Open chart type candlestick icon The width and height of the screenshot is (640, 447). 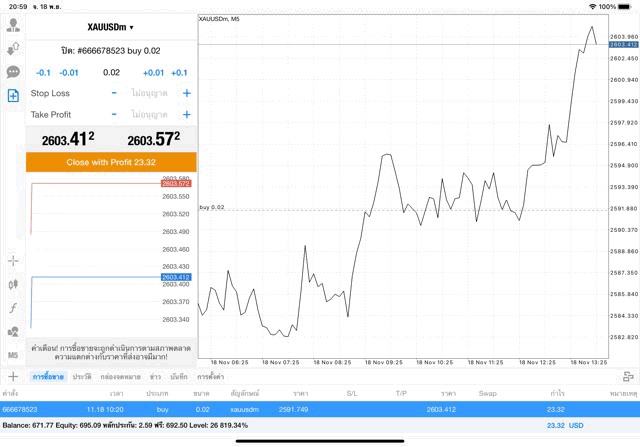pos(13,284)
